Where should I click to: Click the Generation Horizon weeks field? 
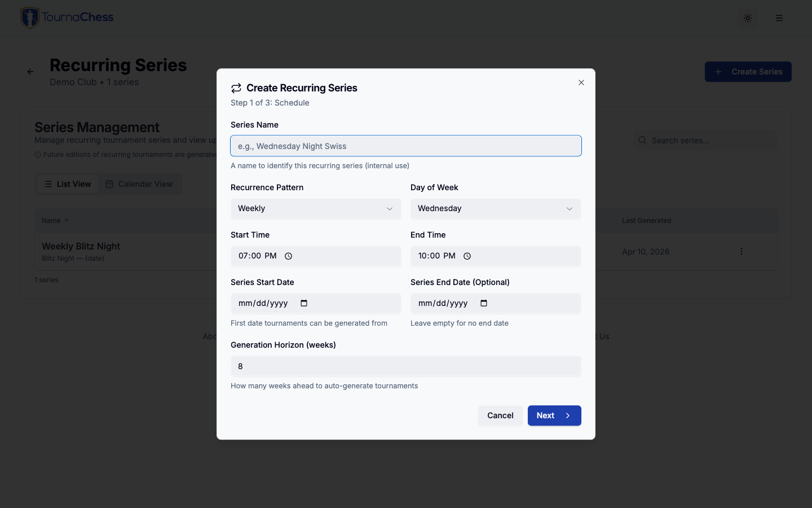coord(405,366)
